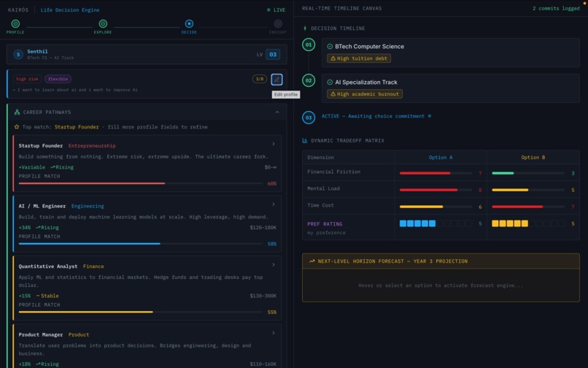588x368 pixels.
Task: Click the Edit profile pencil button
Action: [x=276, y=80]
